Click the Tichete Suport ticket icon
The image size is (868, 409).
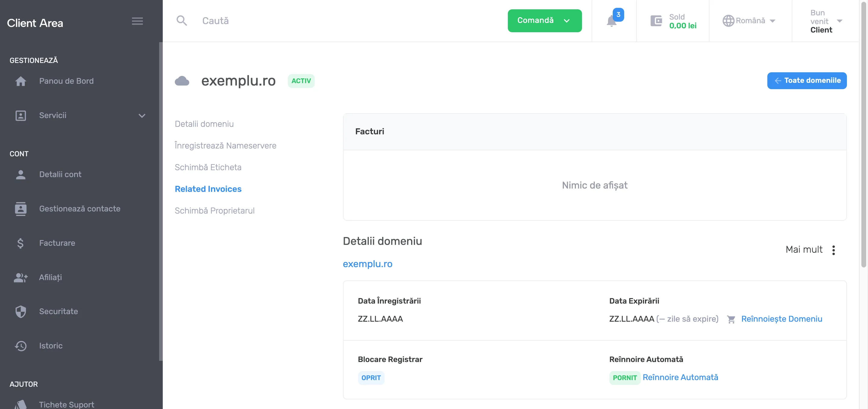point(20,404)
